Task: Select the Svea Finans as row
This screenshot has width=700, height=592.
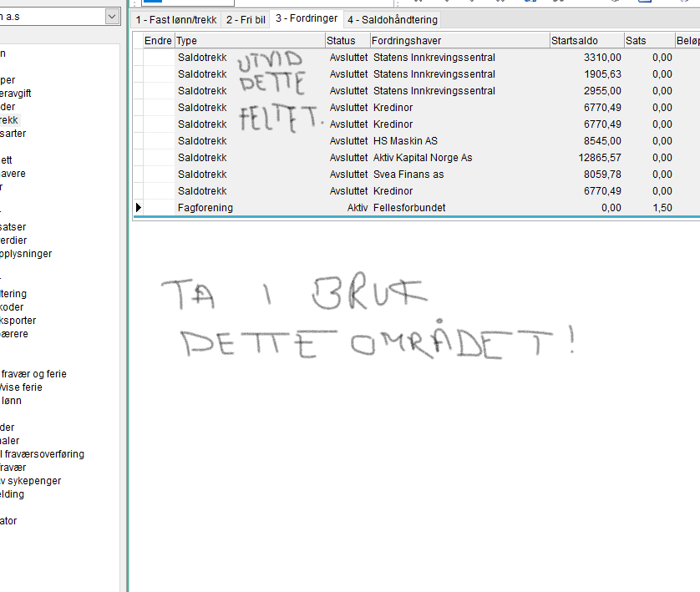Action: 417,175
